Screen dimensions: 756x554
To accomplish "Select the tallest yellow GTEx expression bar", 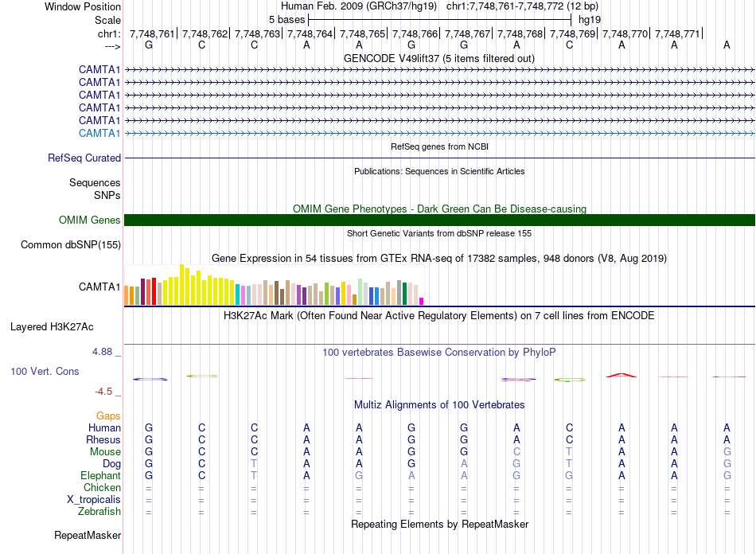I will 181,284.
